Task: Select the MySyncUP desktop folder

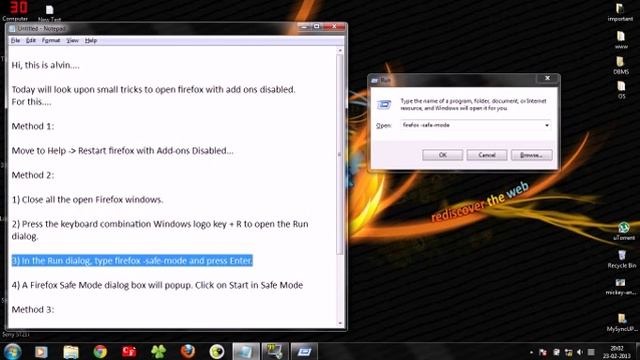Action: [622, 322]
